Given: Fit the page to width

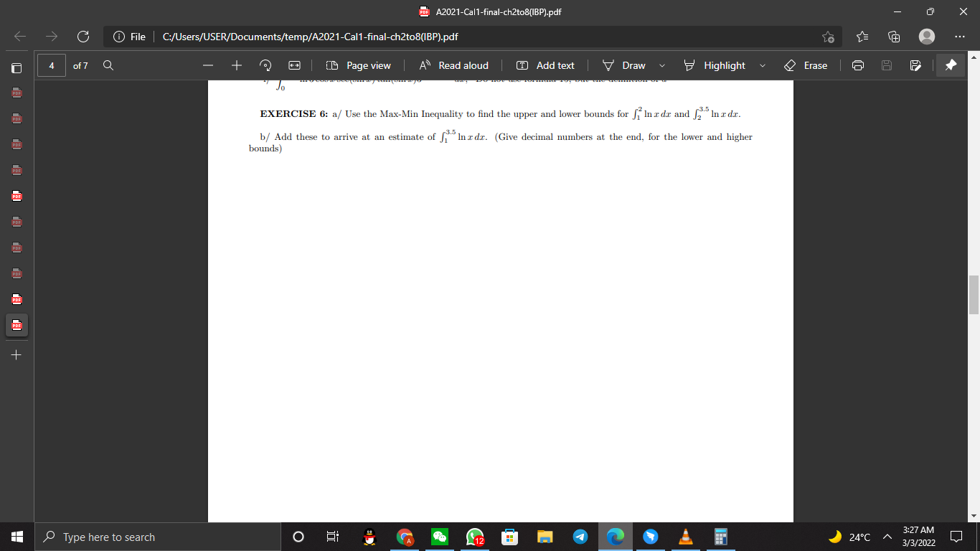Looking at the screenshot, I should click(x=293, y=65).
